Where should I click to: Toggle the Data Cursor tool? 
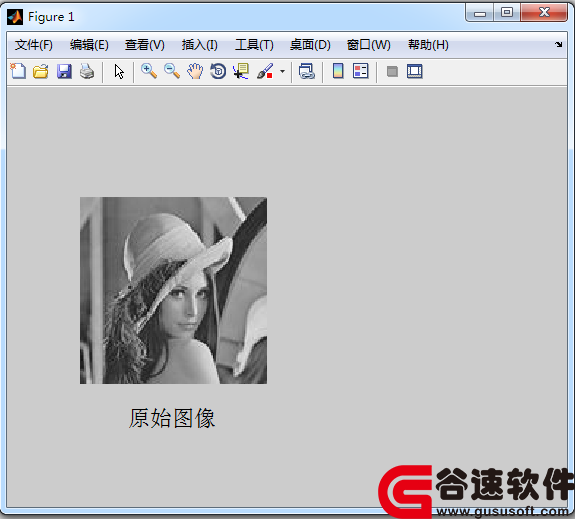tap(241, 71)
